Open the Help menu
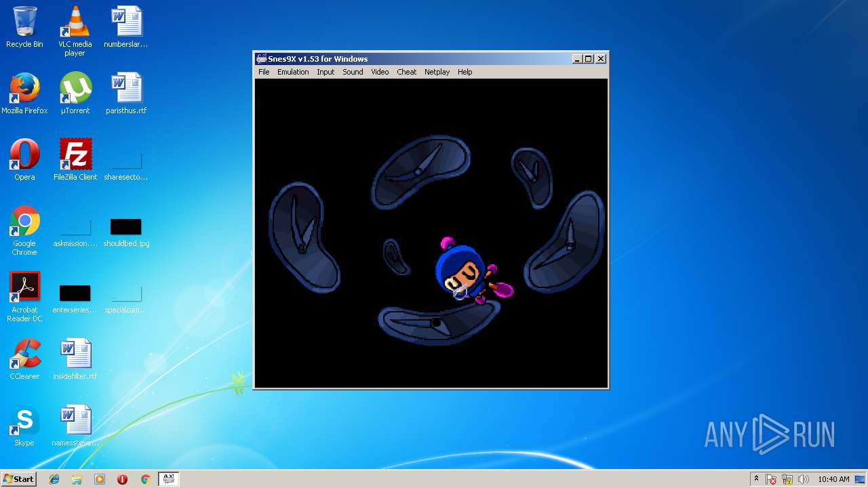868x488 pixels. point(465,72)
